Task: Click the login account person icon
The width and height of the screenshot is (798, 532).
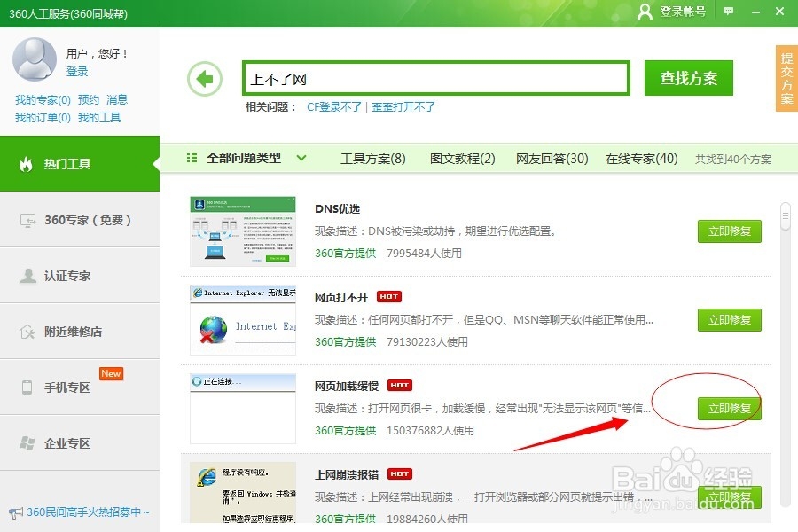Action: click(x=645, y=12)
